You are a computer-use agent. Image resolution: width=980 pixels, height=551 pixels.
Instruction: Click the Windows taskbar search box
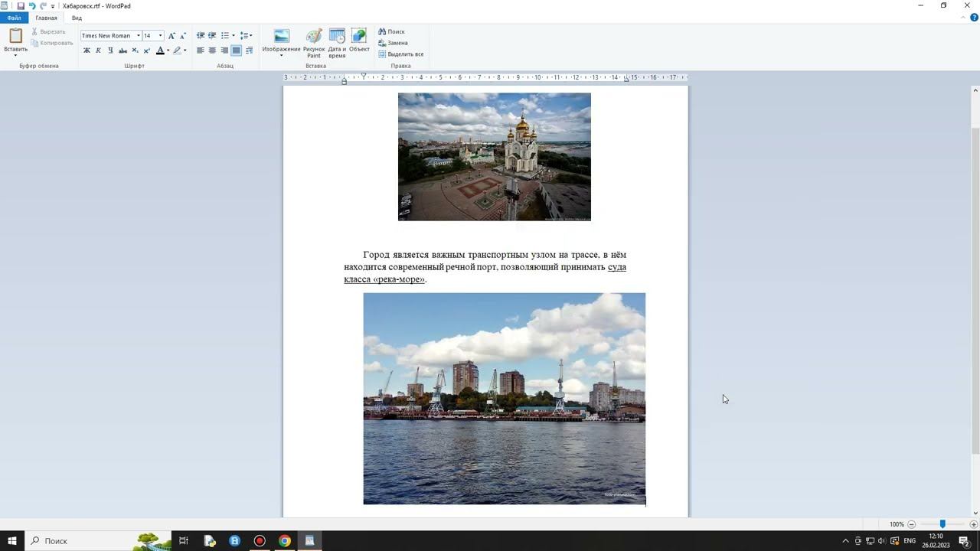click(x=77, y=541)
